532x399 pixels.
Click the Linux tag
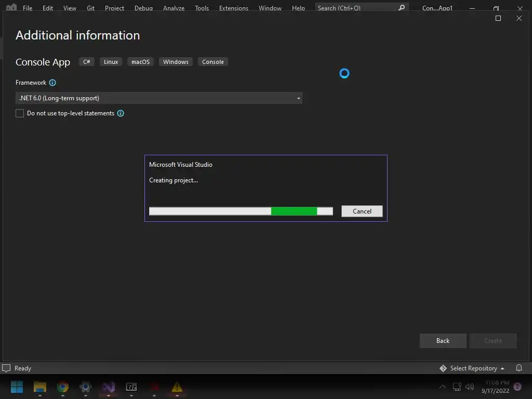[111, 62]
